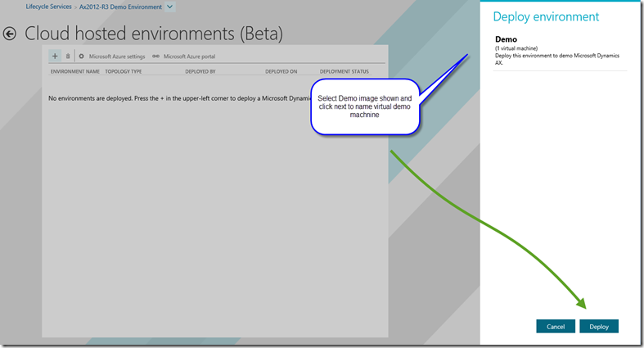Open the Microsoft Azure portal label

[x=189, y=56]
